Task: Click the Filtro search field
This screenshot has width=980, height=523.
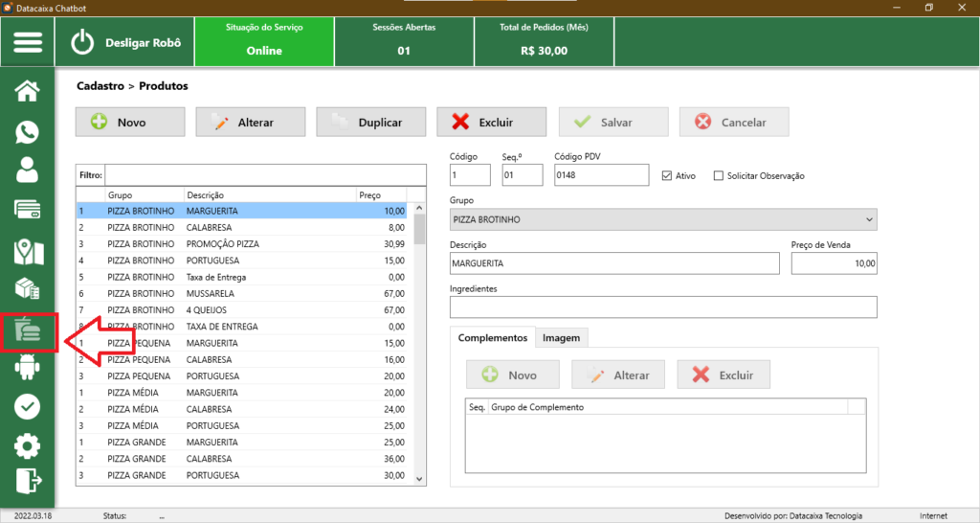Action: point(264,175)
